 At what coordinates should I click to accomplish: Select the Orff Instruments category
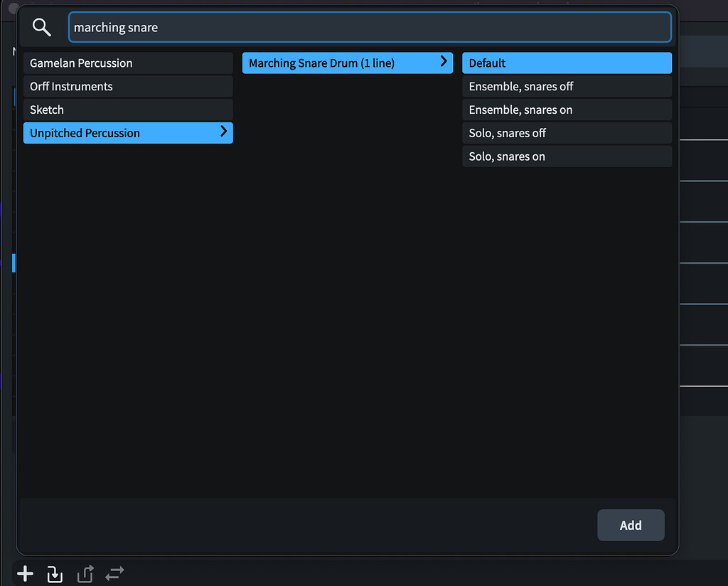128,86
